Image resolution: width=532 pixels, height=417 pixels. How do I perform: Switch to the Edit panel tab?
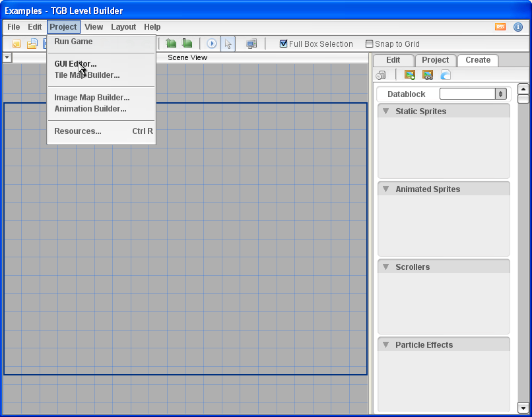[x=393, y=60]
